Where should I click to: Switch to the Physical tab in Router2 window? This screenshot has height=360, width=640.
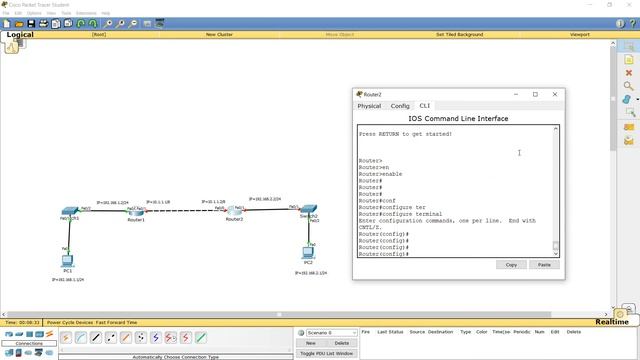point(369,106)
